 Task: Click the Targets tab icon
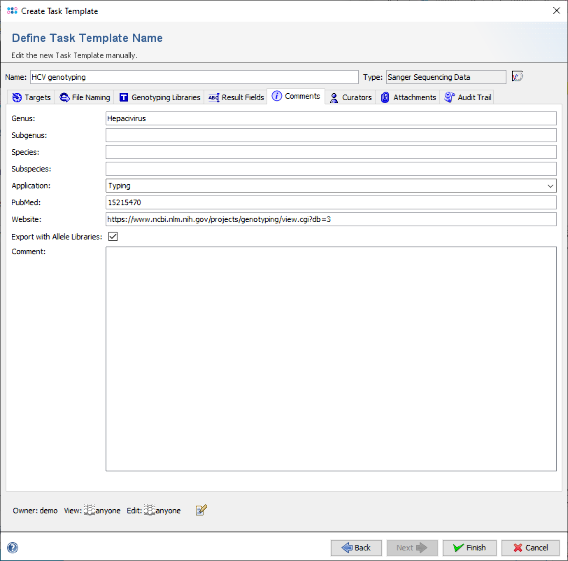[x=17, y=97]
